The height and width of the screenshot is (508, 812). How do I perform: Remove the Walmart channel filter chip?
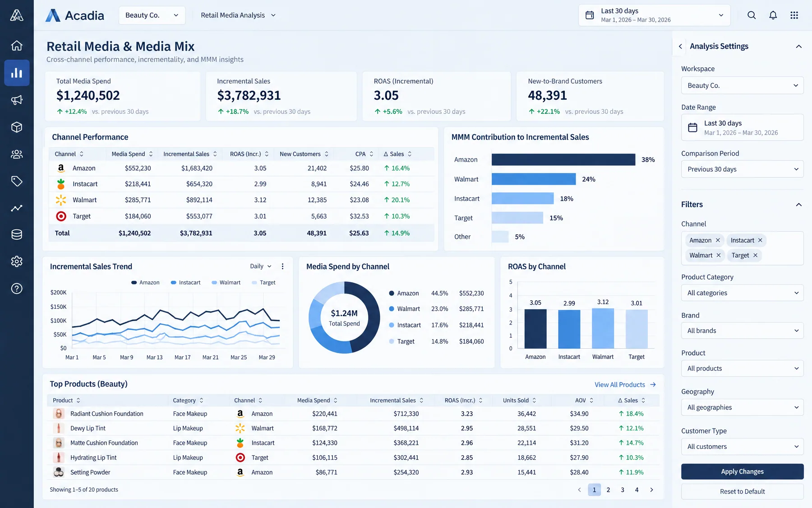coord(719,255)
